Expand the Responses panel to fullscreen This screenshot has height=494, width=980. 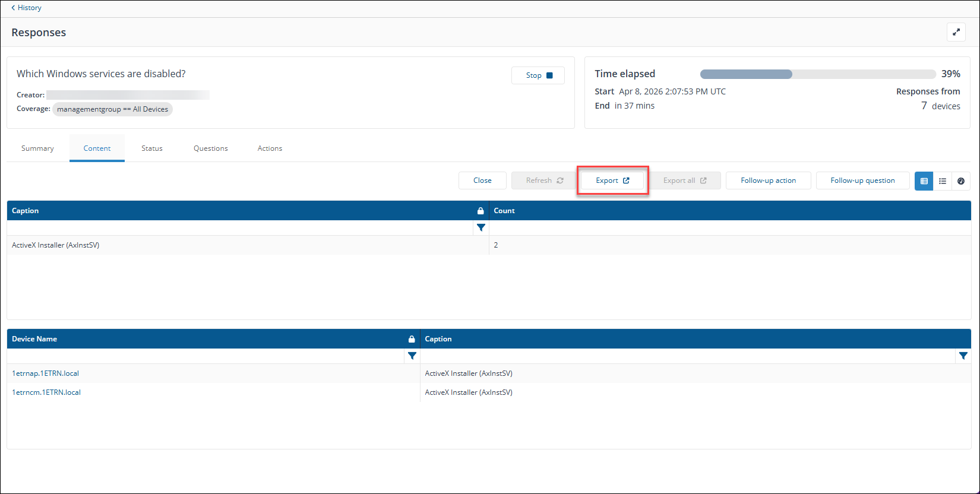coord(956,33)
